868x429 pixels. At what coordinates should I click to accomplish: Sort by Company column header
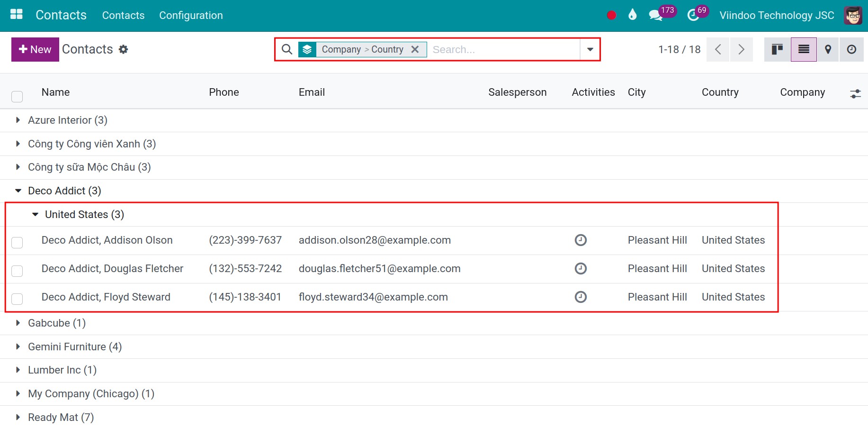point(802,92)
